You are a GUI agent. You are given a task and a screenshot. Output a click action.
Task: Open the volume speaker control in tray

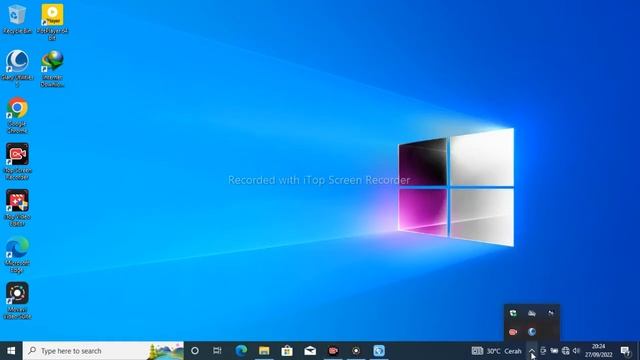tap(576, 351)
